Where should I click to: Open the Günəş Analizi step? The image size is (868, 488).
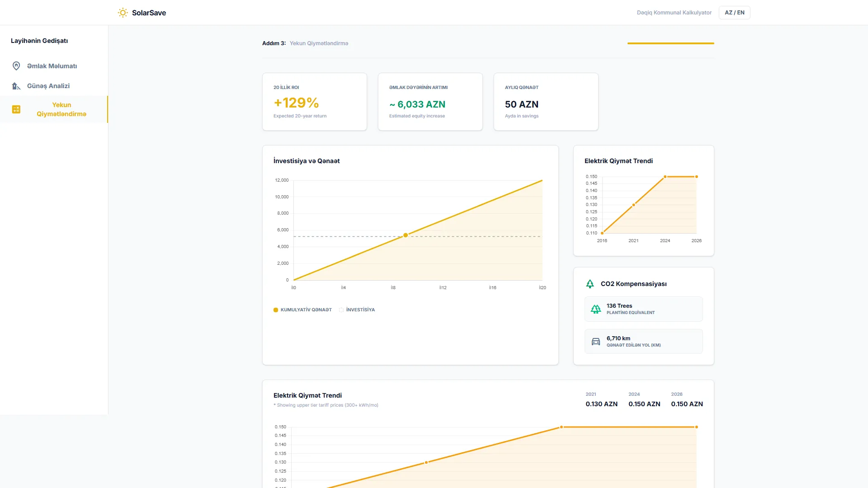click(54, 86)
